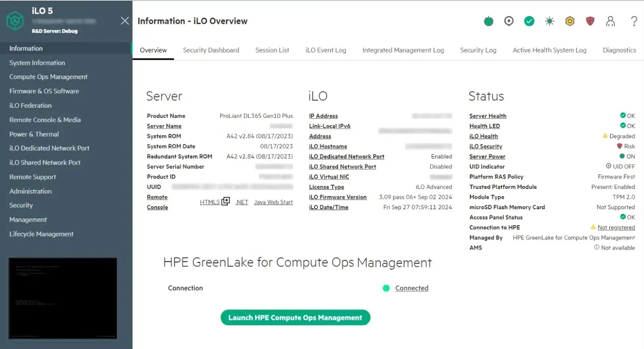Click the sun-shaped health LED icon

pos(549,21)
